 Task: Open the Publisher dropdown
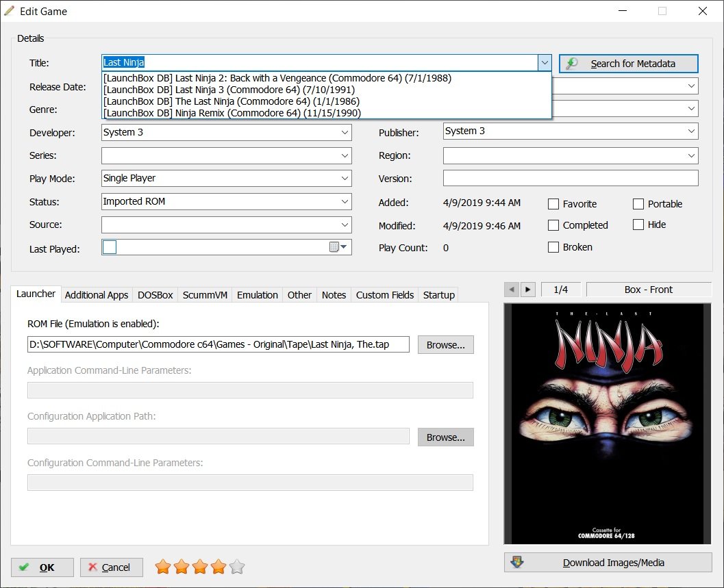tap(691, 131)
